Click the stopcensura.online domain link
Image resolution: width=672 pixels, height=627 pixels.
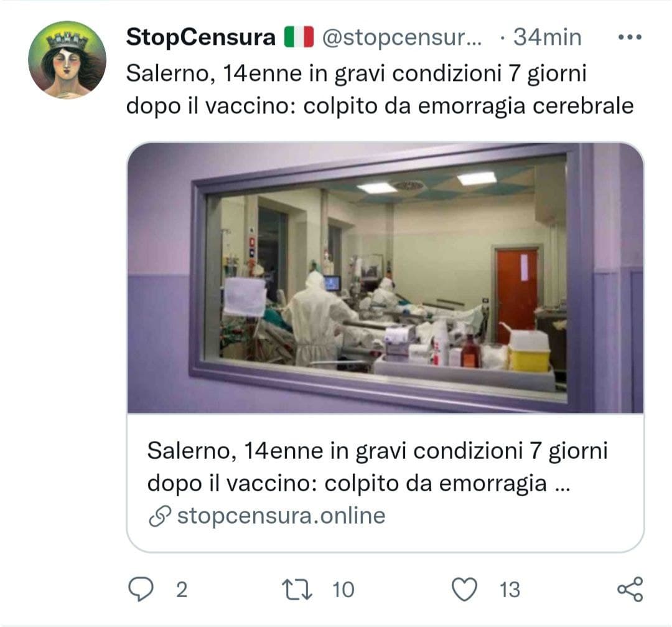(281, 516)
